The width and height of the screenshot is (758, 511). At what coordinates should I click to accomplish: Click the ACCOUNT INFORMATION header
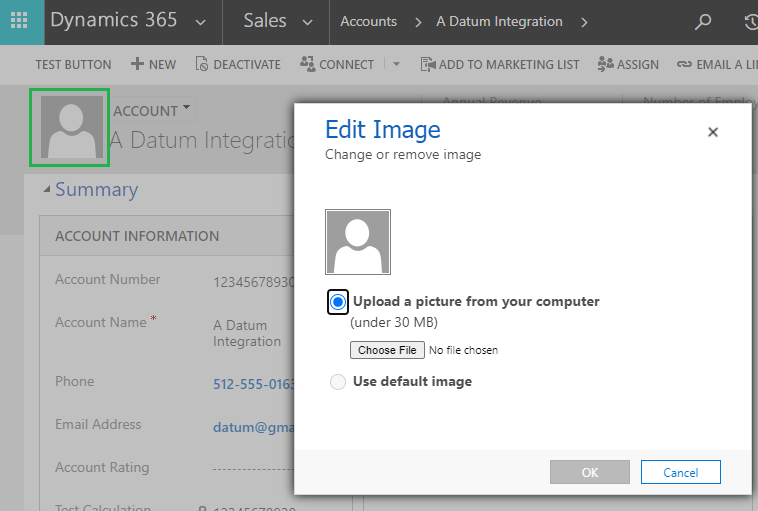[137, 236]
